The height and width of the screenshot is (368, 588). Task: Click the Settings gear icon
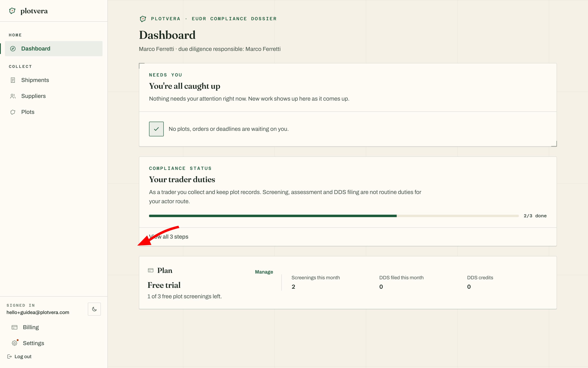click(14, 343)
